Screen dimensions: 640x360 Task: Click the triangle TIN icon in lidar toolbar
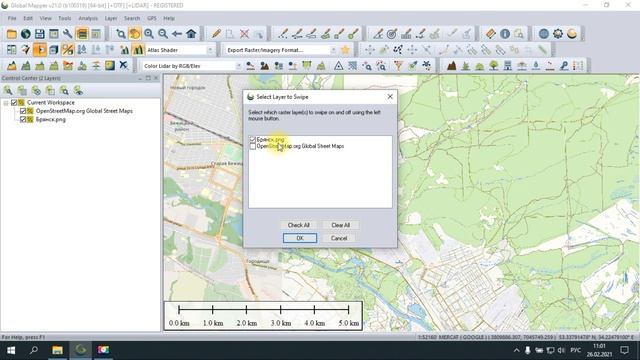tap(338, 66)
